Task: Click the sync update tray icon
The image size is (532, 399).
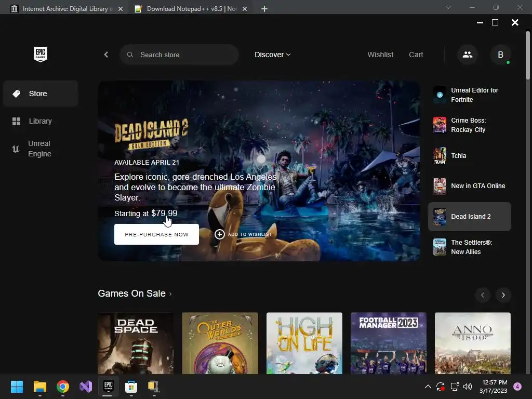Action: (441, 387)
